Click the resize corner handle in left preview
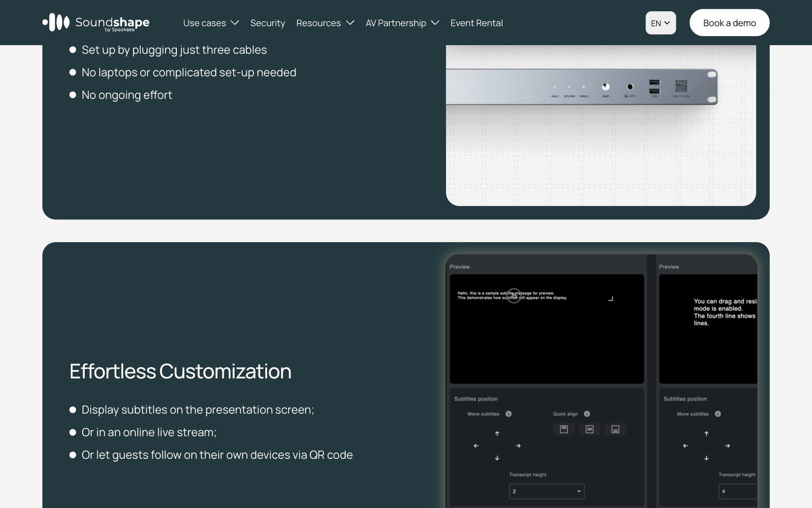The image size is (812, 508). 611,298
